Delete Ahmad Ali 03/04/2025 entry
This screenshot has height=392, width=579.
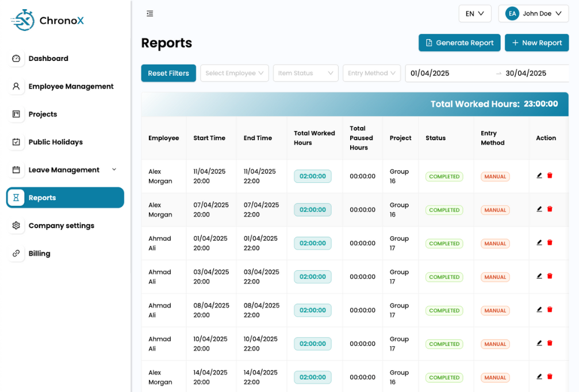[x=550, y=276]
